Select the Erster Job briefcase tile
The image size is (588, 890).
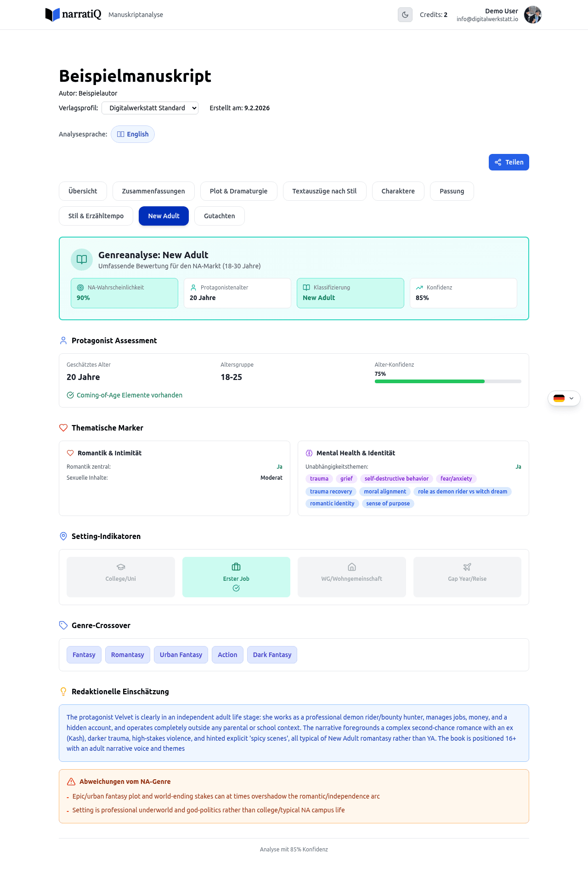[236, 577]
